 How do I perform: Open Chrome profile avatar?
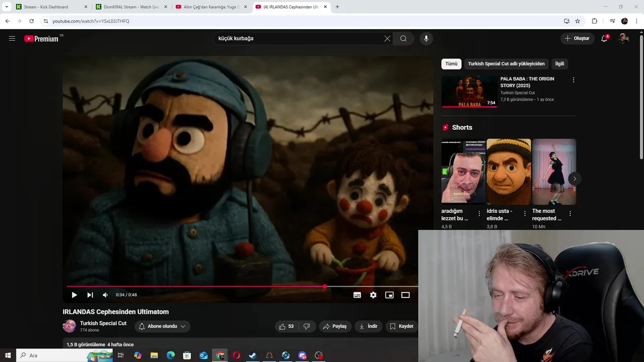[624, 21]
